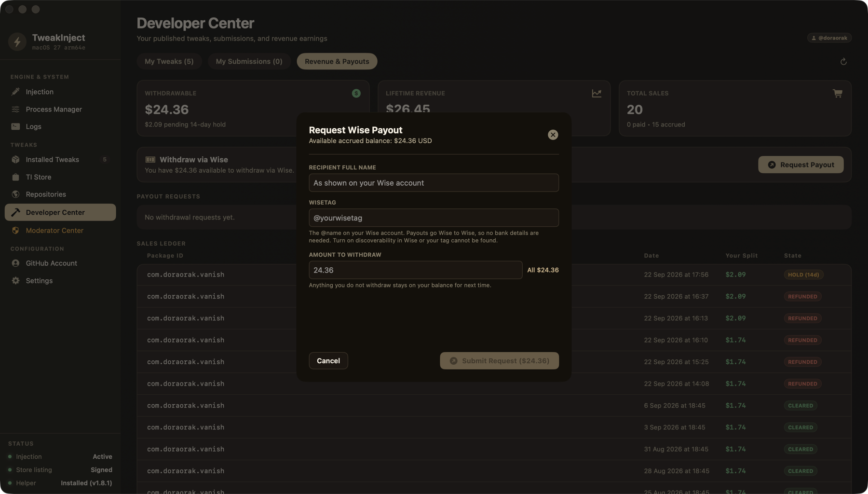The image size is (868, 494).
Task: Click $1.74 split on 22 Sep 14:08 row
Action: coord(735,384)
